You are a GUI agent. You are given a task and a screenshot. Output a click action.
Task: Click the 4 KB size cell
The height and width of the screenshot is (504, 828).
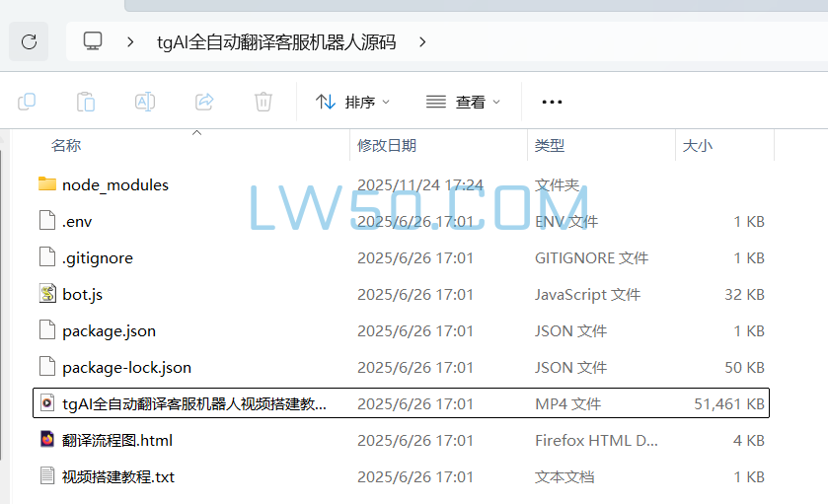pyautogui.click(x=749, y=440)
